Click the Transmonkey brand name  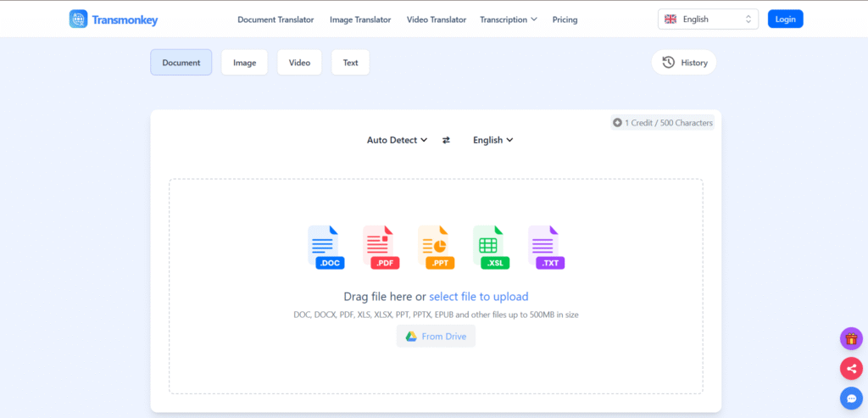(125, 20)
